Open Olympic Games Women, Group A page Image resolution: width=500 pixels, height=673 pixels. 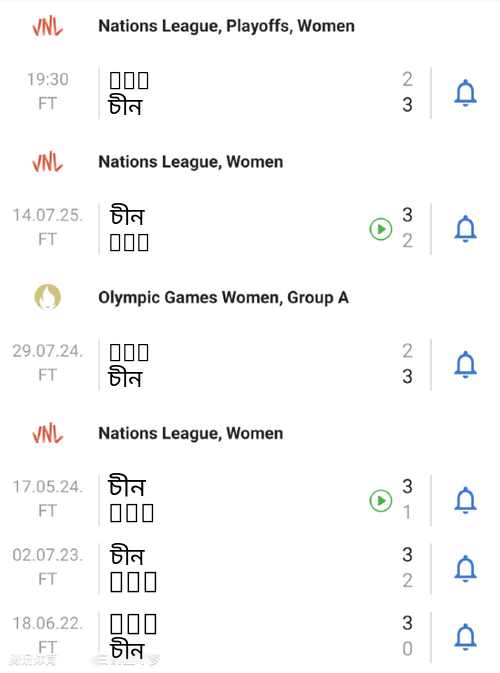tap(224, 297)
